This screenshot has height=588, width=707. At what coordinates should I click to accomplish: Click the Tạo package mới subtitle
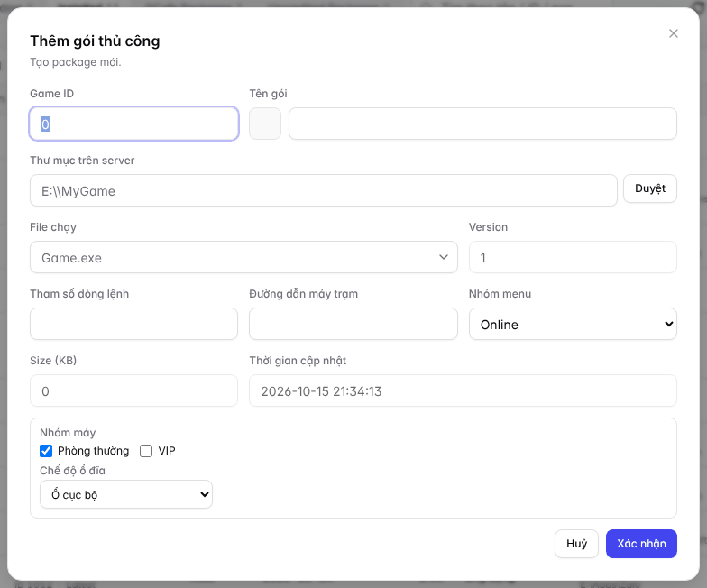[76, 62]
